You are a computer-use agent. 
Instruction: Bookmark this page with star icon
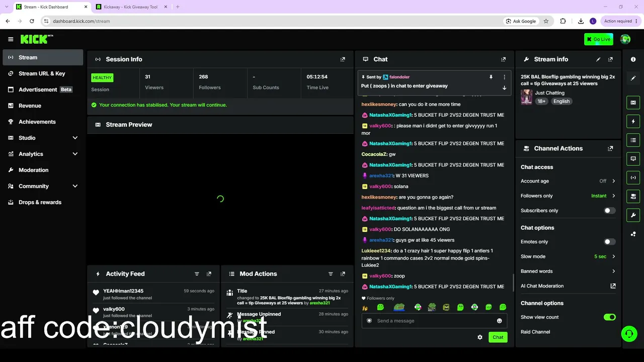(x=546, y=21)
